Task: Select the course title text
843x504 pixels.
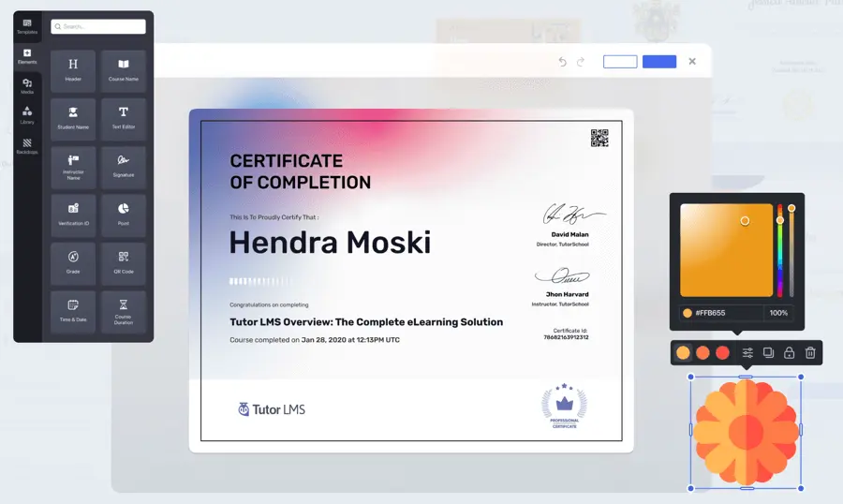Action: click(x=366, y=321)
